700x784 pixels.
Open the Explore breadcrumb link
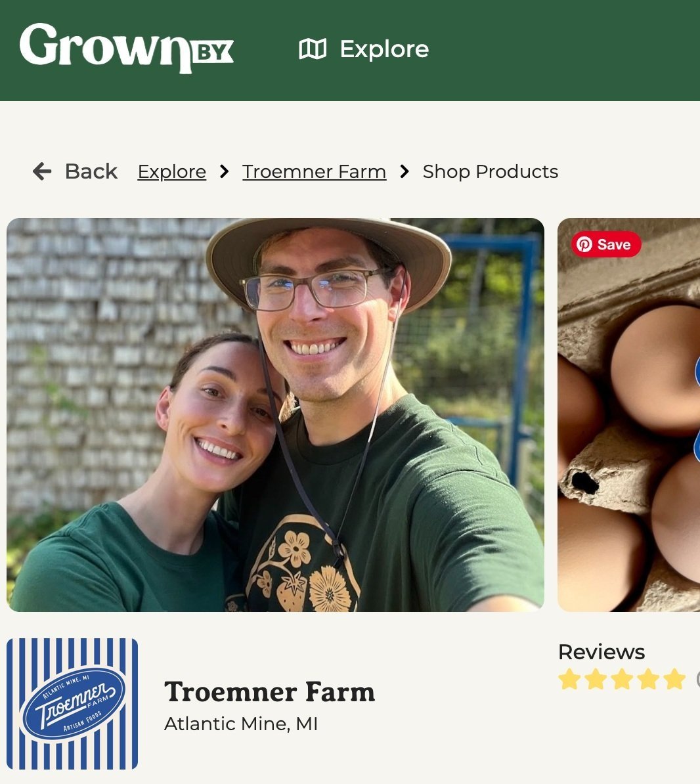[172, 172]
